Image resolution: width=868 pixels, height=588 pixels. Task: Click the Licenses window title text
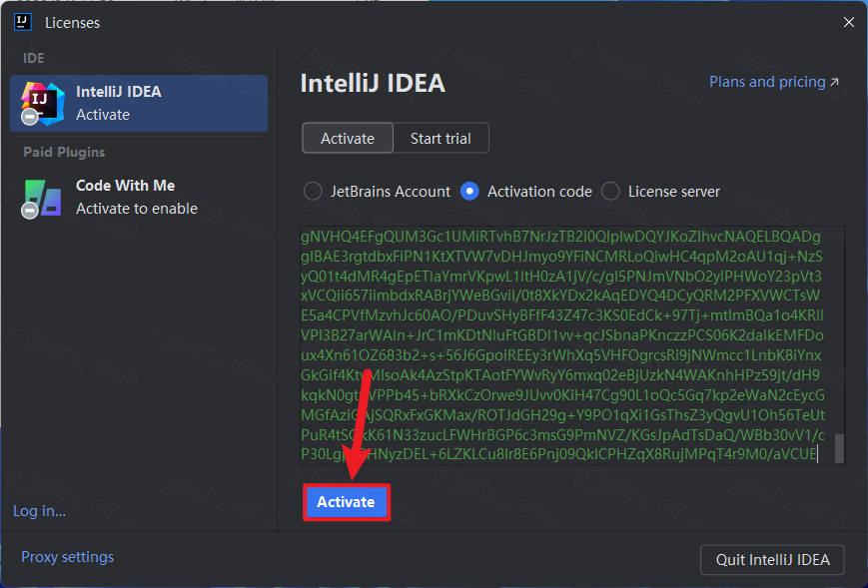point(72,22)
